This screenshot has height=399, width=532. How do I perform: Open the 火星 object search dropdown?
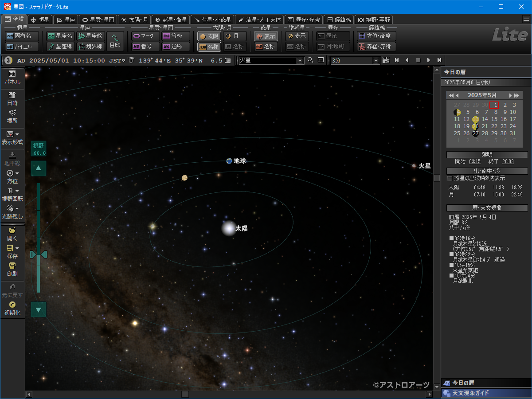[x=300, y=60]
